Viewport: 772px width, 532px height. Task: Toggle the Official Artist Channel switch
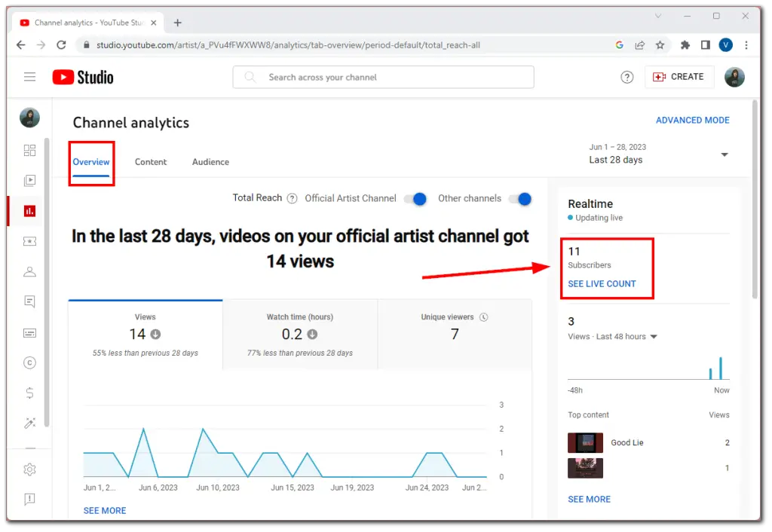(415, 198)
